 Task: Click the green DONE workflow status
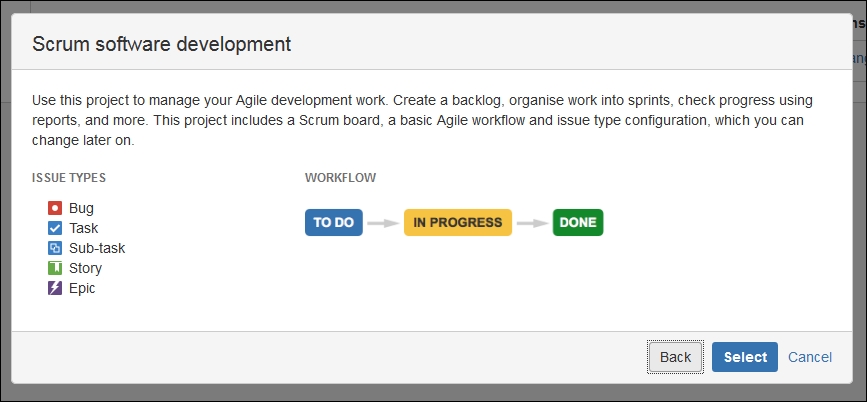click(x=578, y=222)
